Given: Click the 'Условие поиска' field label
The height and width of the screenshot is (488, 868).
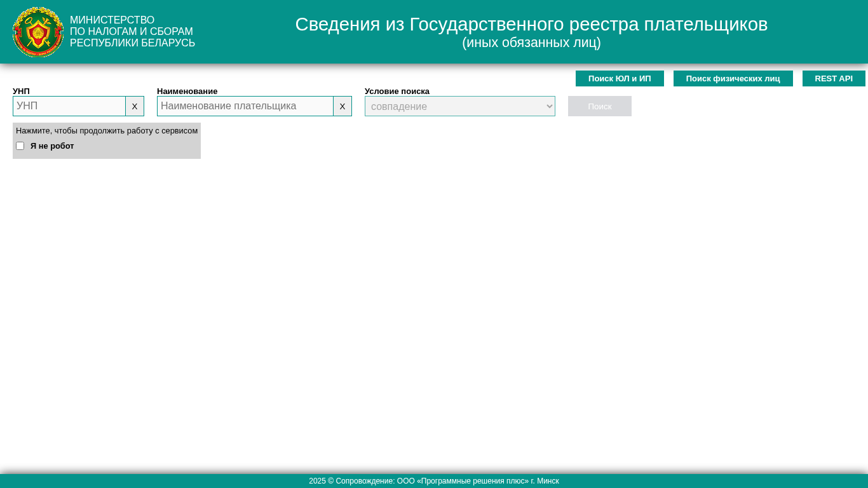Looking at the screenshot, I should click(397, 91).
